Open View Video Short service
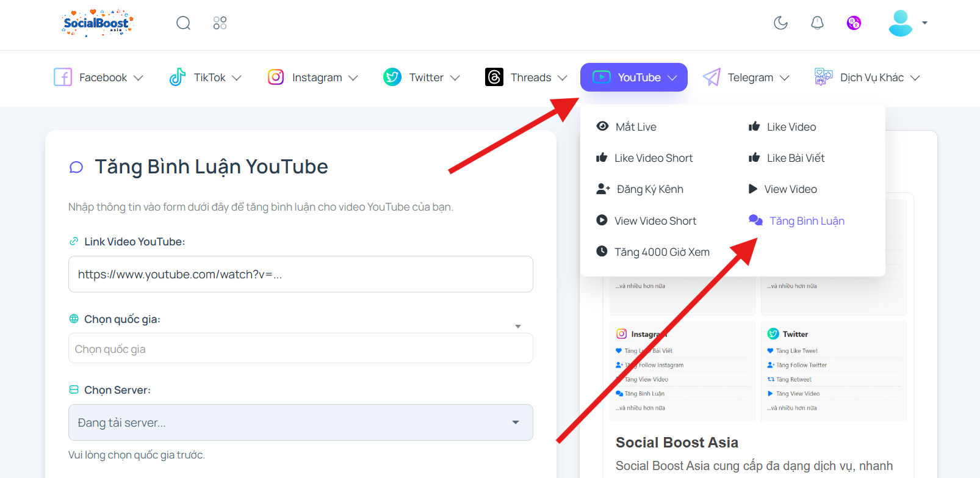Viewport: 980px width, 478px height. [x=655, y=220]
